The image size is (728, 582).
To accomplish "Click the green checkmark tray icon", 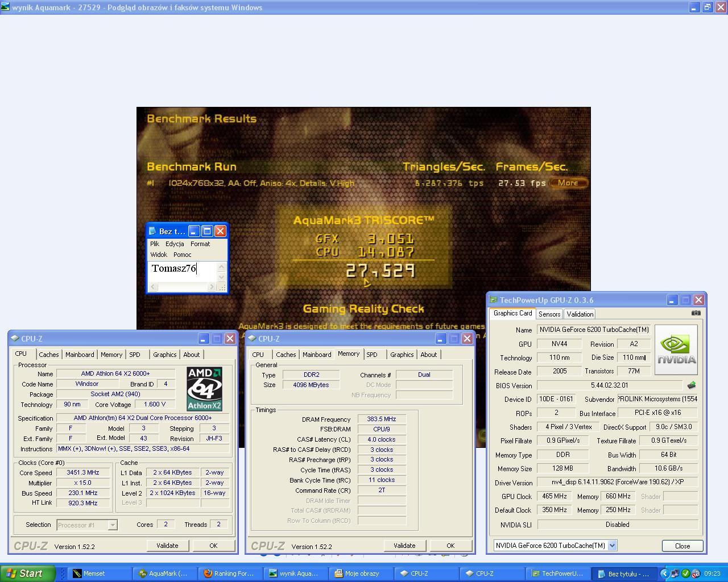I will point(686,573).
